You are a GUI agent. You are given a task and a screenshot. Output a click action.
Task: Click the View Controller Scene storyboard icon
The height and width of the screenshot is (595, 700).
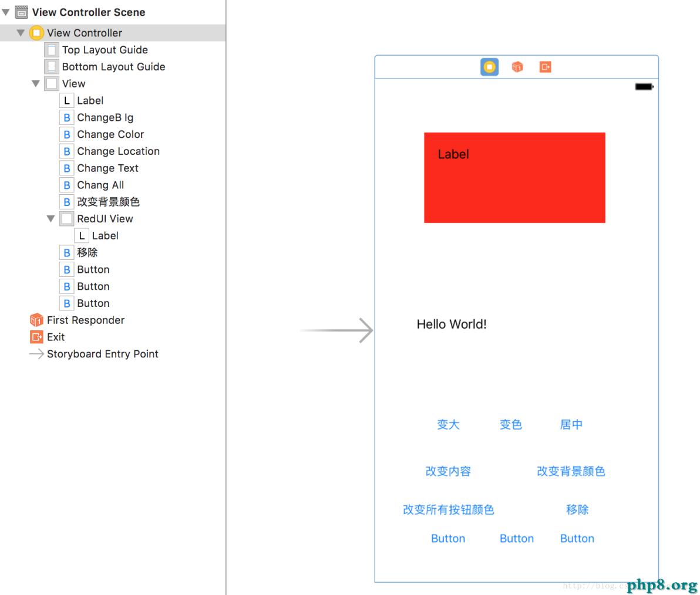tap(21, 12)
